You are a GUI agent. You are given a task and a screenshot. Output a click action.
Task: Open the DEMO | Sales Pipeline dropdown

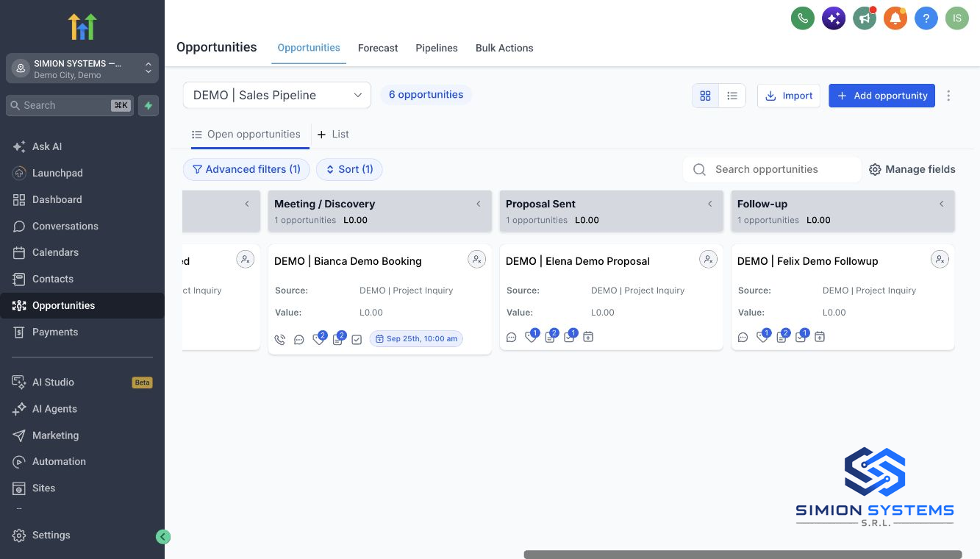point(277,95)
